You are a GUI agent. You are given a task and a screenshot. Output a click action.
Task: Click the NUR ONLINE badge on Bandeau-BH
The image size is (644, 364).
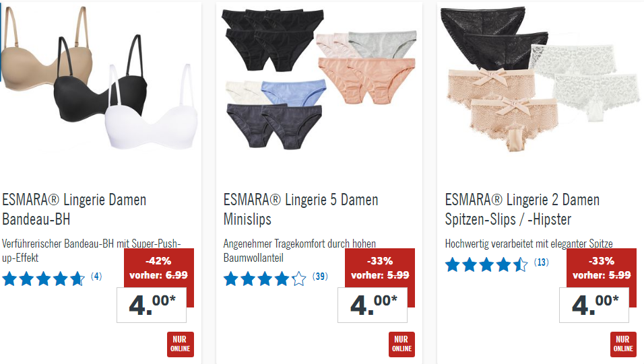[x=181, y=344]
